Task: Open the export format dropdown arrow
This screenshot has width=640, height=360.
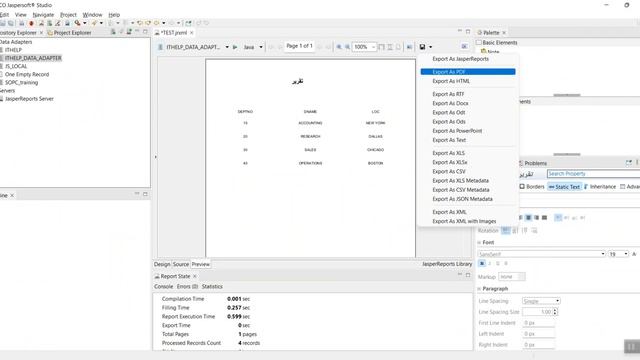Action: tap(431, 47)
